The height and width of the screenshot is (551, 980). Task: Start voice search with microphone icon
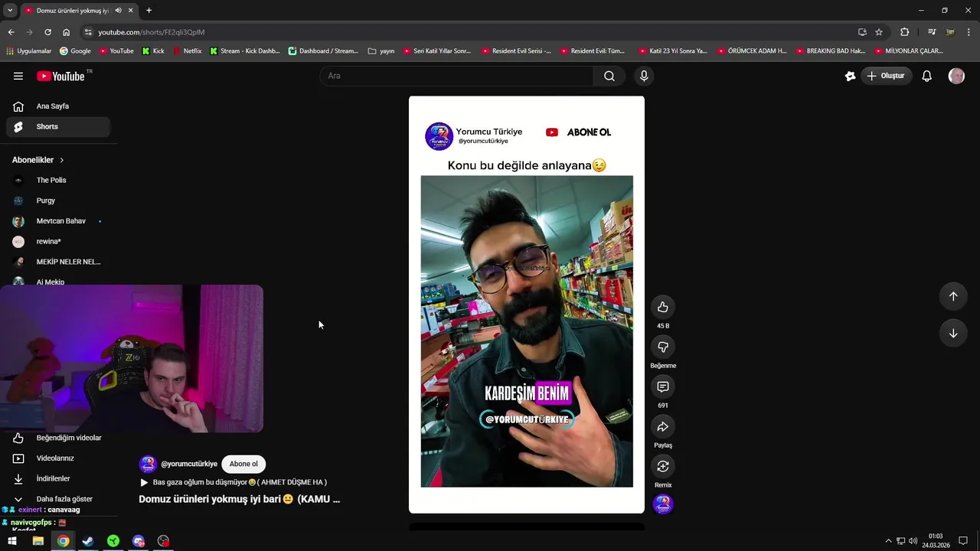pyautogui.click(x=644, y=76)
